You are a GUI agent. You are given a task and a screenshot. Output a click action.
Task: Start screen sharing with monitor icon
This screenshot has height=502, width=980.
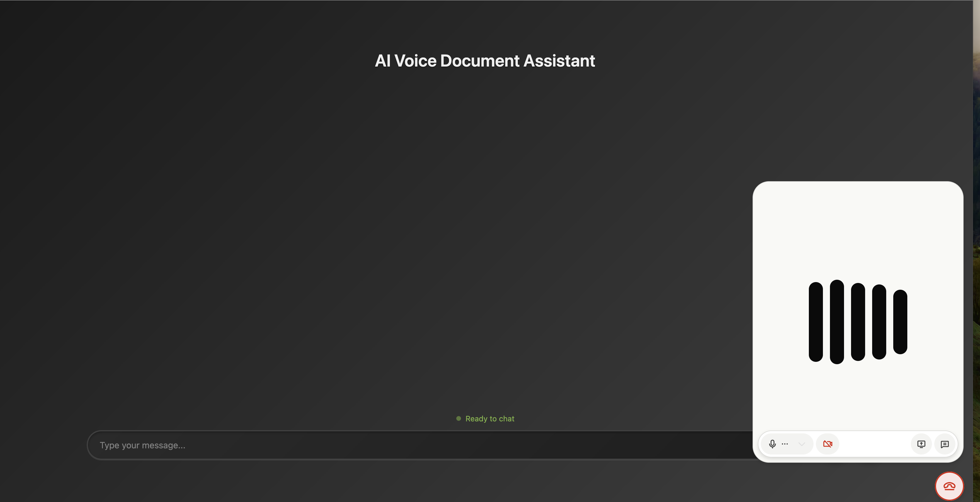(921, 444)
